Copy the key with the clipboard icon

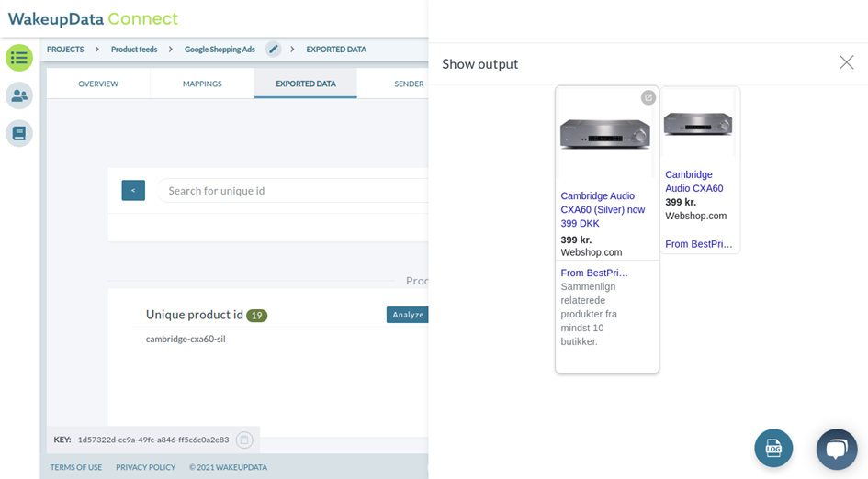pos(244,440)
